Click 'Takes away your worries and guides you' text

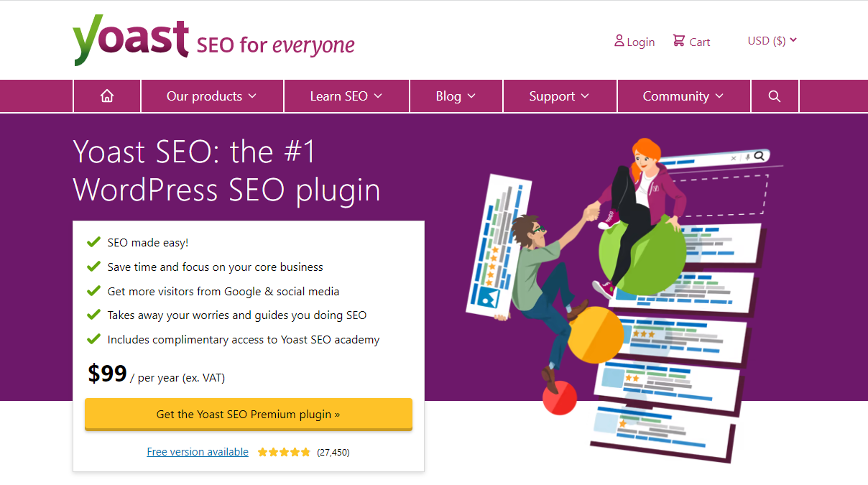click(237, 315)
